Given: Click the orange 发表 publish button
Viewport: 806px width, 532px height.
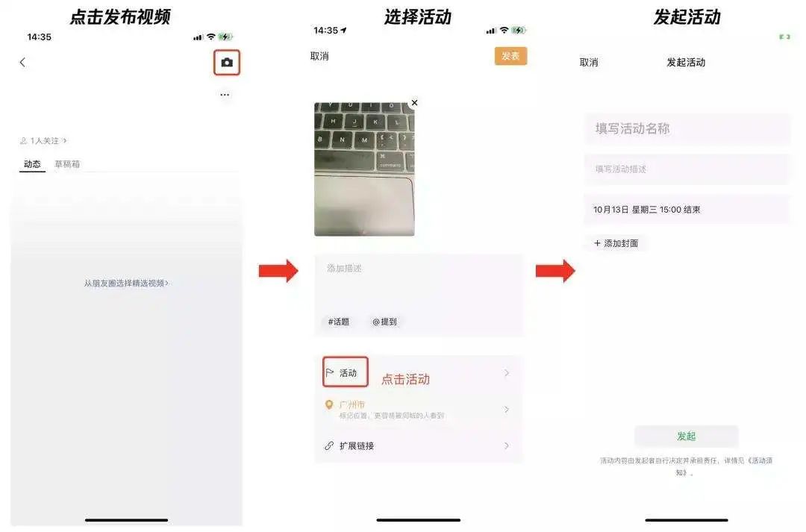Looking at the screenshot, I should [510, 55].
